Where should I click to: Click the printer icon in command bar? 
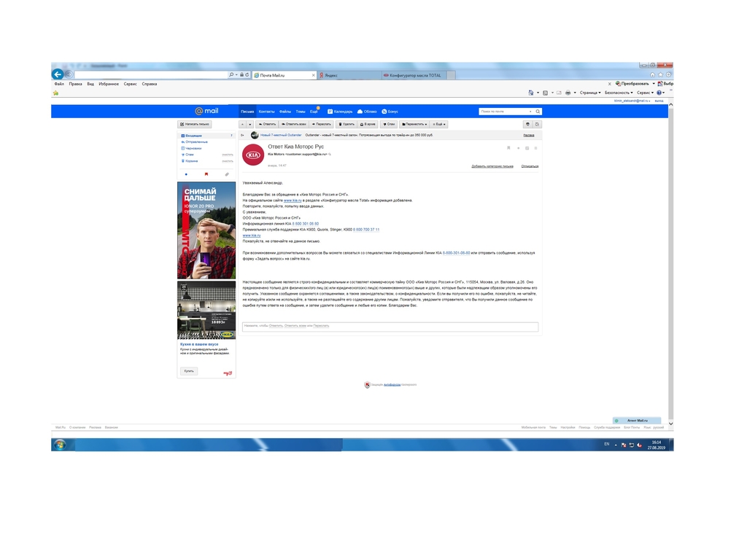click(568, 93)
